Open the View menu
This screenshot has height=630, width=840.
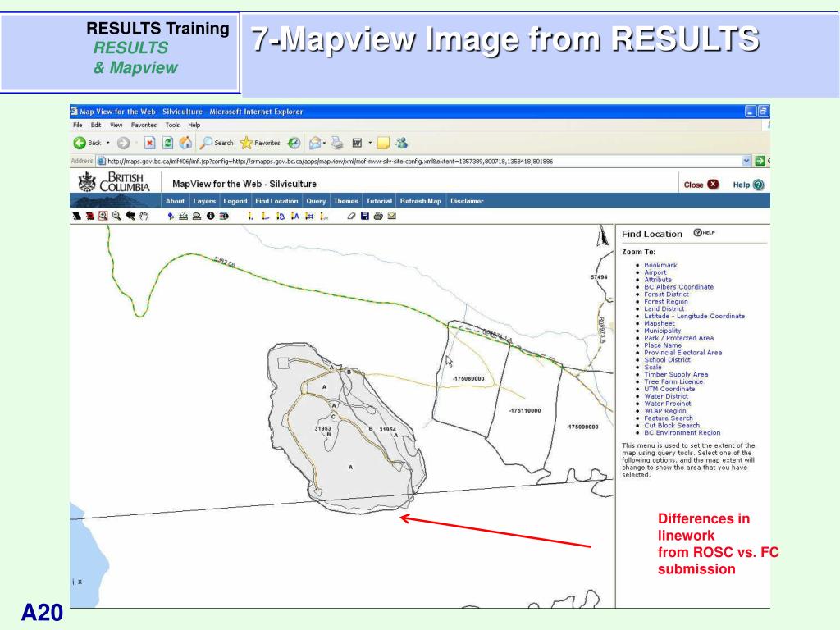tap(116, 125)
